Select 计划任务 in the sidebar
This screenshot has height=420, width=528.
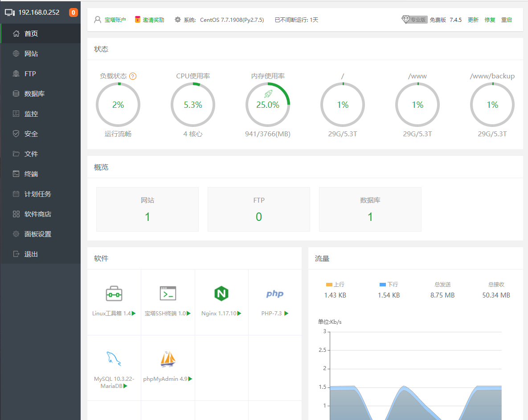point(38,194)
